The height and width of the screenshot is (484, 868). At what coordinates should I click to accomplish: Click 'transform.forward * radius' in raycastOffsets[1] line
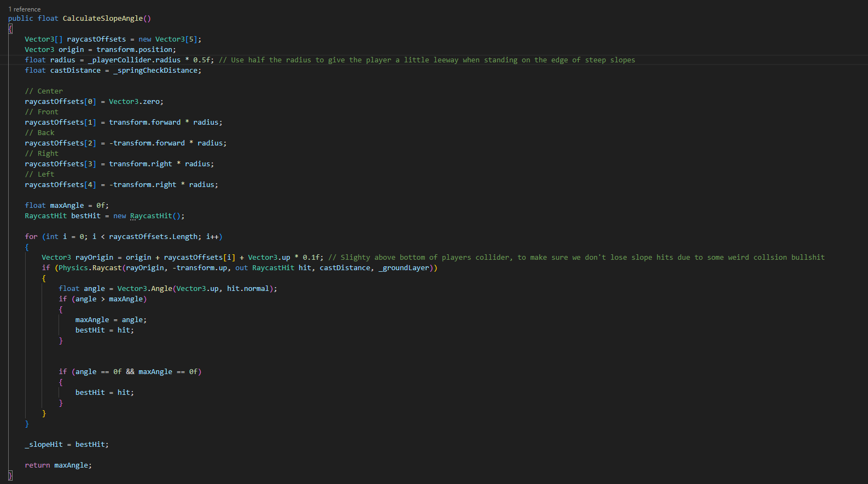[164, 123]
